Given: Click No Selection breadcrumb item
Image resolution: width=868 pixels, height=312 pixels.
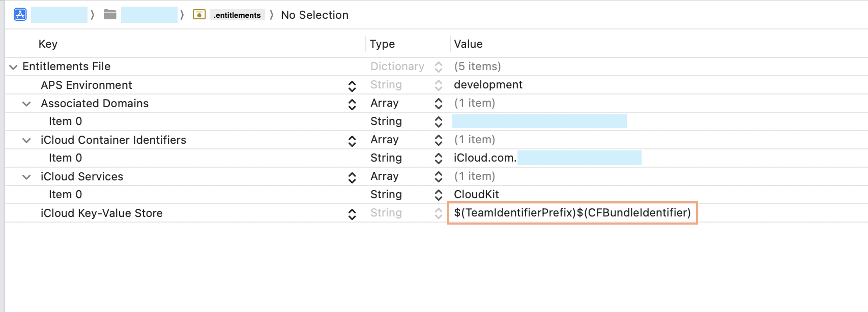Looking at the screenshot, I should (314, 15).
